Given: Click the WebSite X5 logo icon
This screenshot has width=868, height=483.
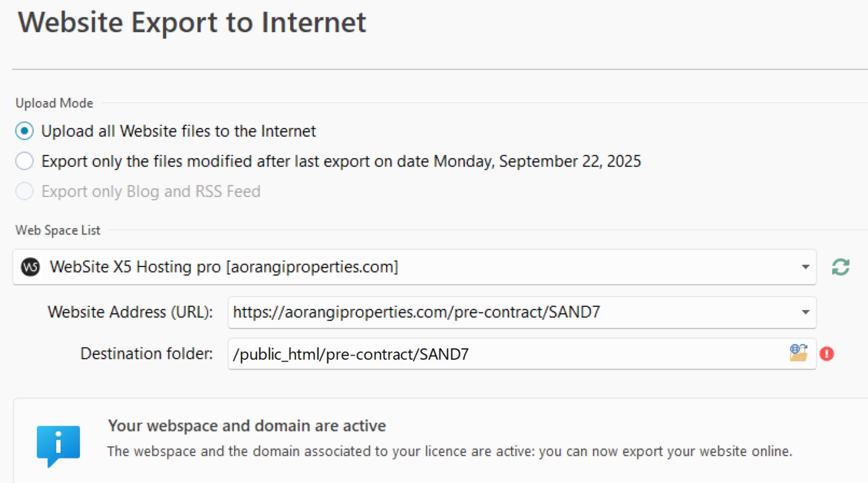Looking at the screenshot, I should click(x=30, y=267).
